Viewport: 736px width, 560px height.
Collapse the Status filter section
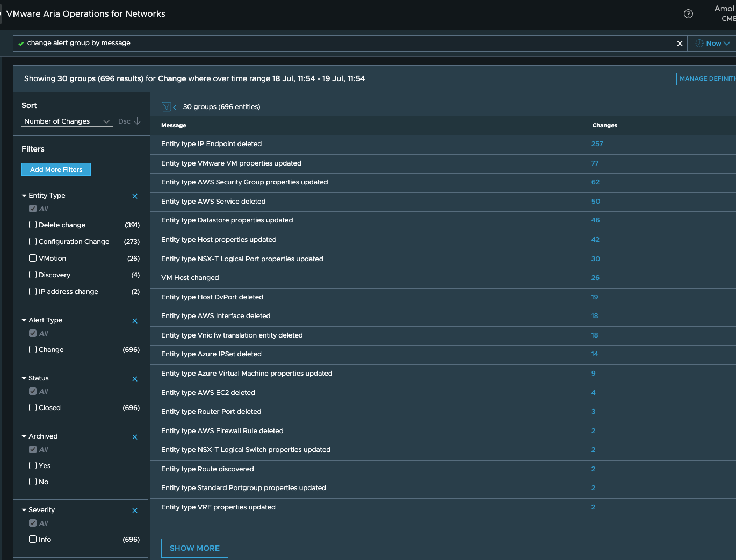pos(24,378)
